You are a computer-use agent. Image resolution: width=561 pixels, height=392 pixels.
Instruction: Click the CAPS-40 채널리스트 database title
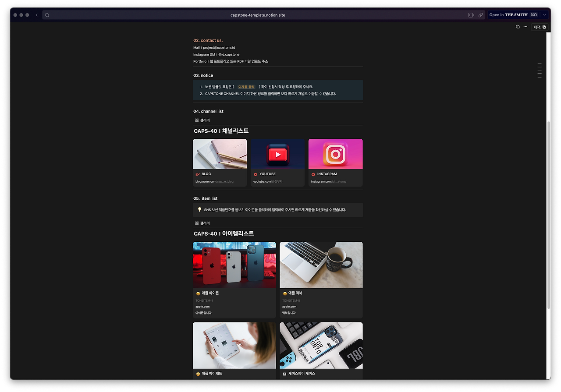221,131
